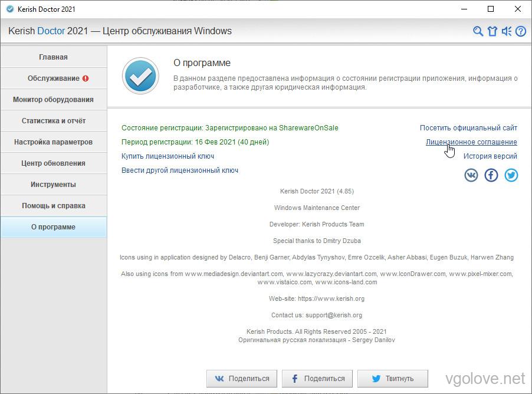Viewport: 532px width, 394px height.
Task: Open the skin (t-shirt) icon in header
Action: [492, 31]
